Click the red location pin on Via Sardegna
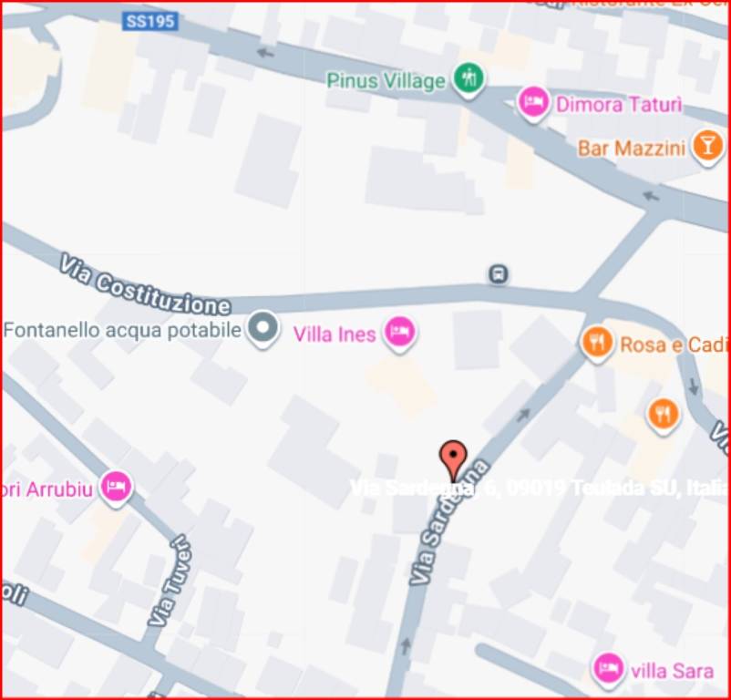This screenshot has height=700, width=731. coord(453,460)
